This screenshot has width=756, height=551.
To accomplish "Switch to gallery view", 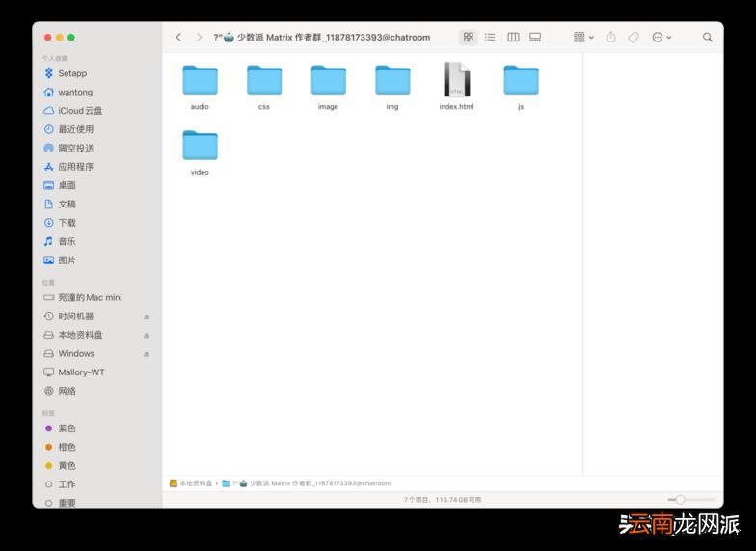I will coord(535,37).
